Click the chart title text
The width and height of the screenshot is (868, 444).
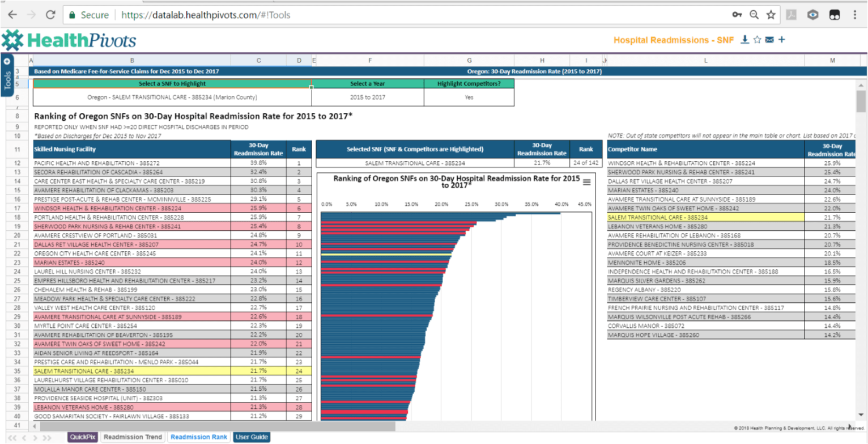(457, 181)
